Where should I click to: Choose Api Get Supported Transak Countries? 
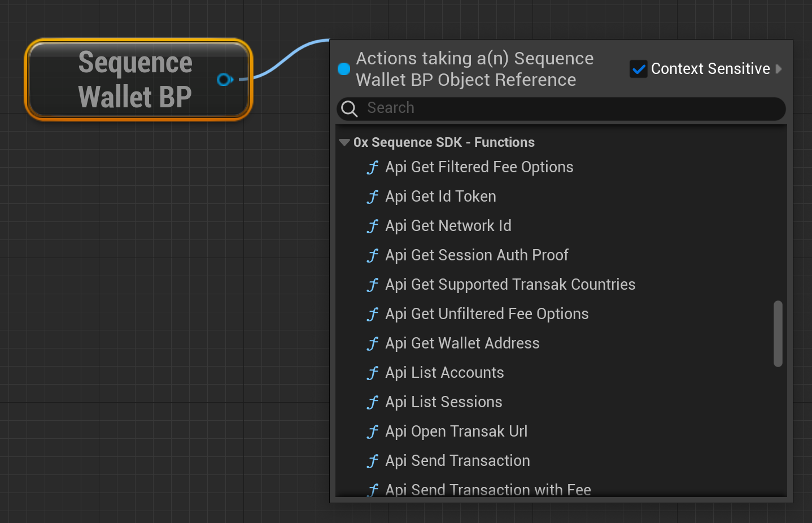point(510,285)
